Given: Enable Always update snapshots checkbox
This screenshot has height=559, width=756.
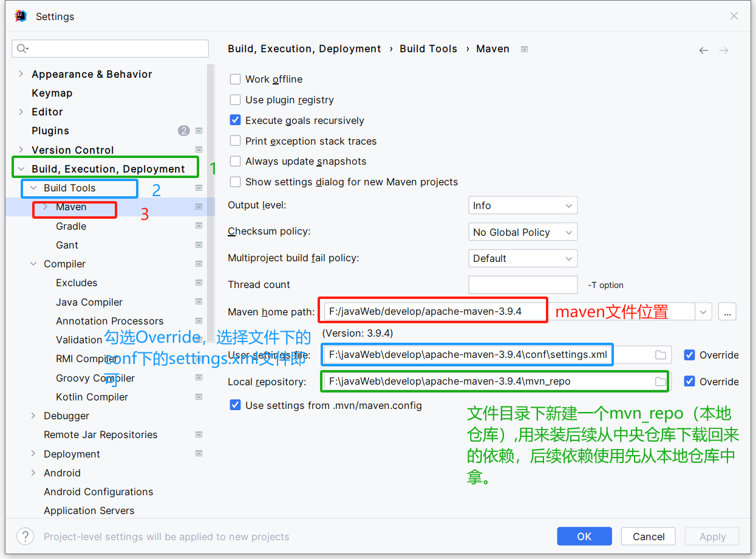Looking at the screenshot, I should point(236,161).
